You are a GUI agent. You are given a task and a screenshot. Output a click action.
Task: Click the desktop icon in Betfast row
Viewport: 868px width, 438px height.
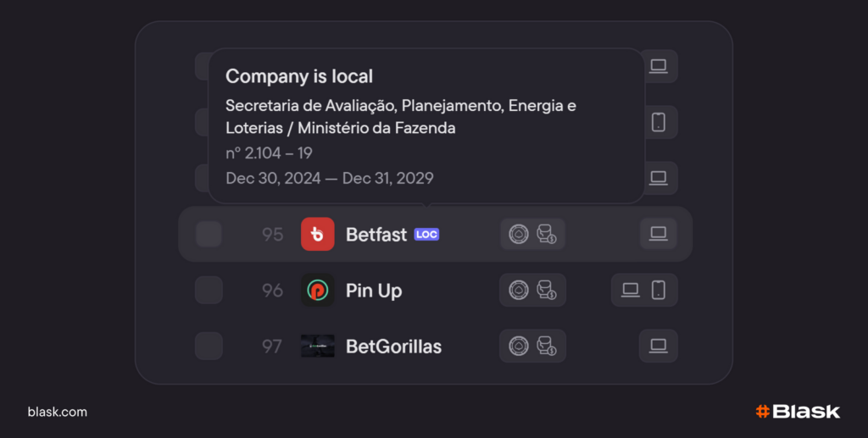click(658, 234)
